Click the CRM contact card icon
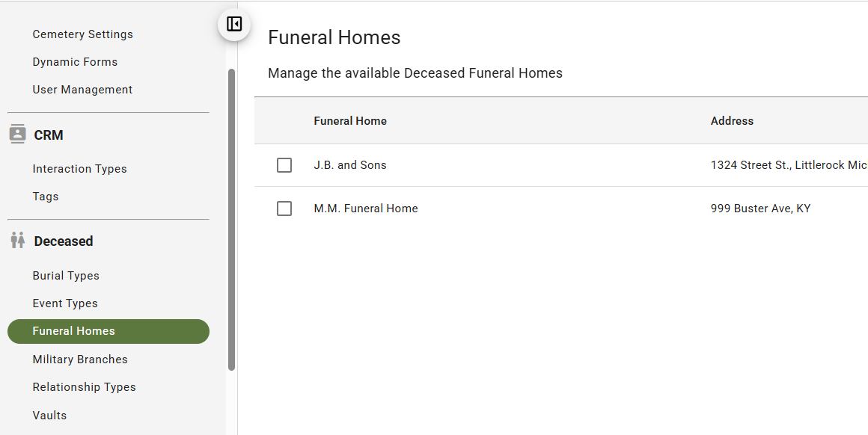This screenshot has width=868, height=435. pos(18,135)
